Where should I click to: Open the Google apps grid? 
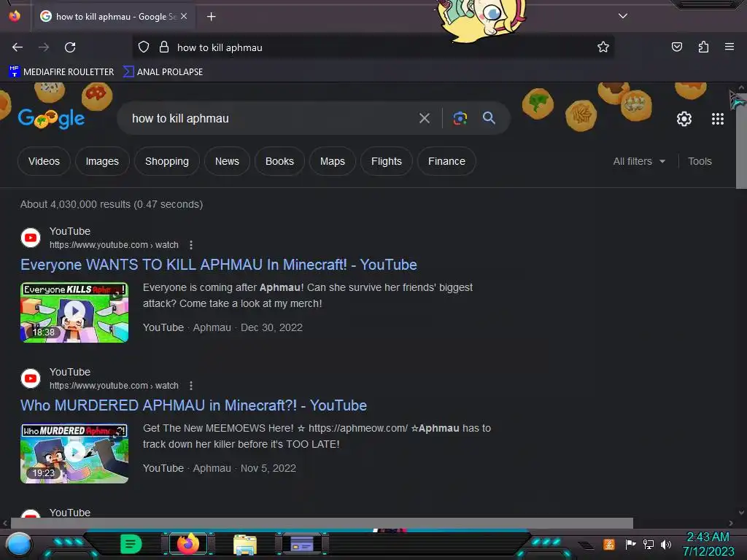718,119
